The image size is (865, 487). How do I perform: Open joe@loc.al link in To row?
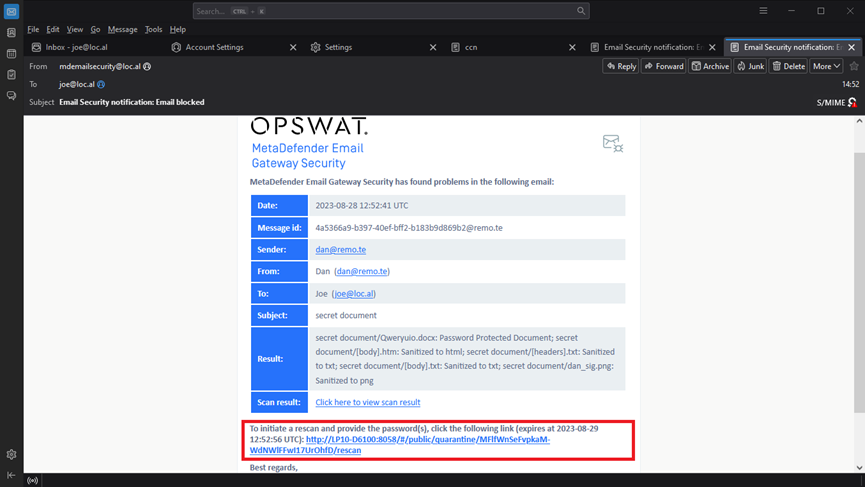coord(354,293)
